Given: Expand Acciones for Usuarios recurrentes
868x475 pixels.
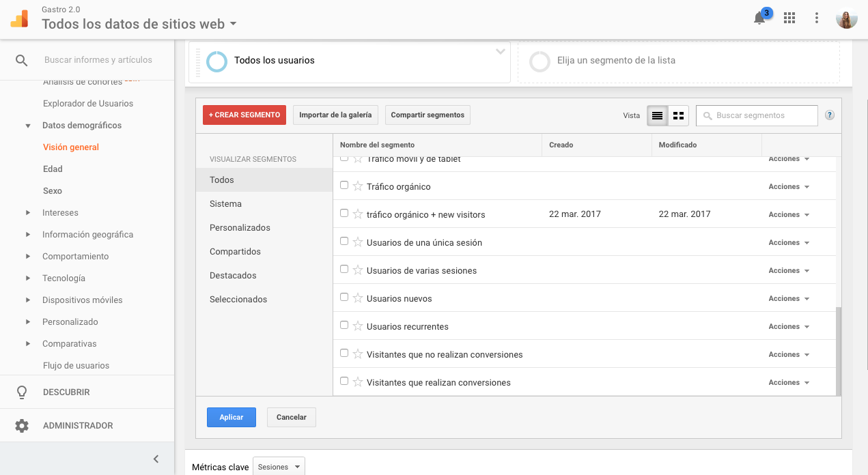Looking at the screenshot, I should tap(787, 326).
